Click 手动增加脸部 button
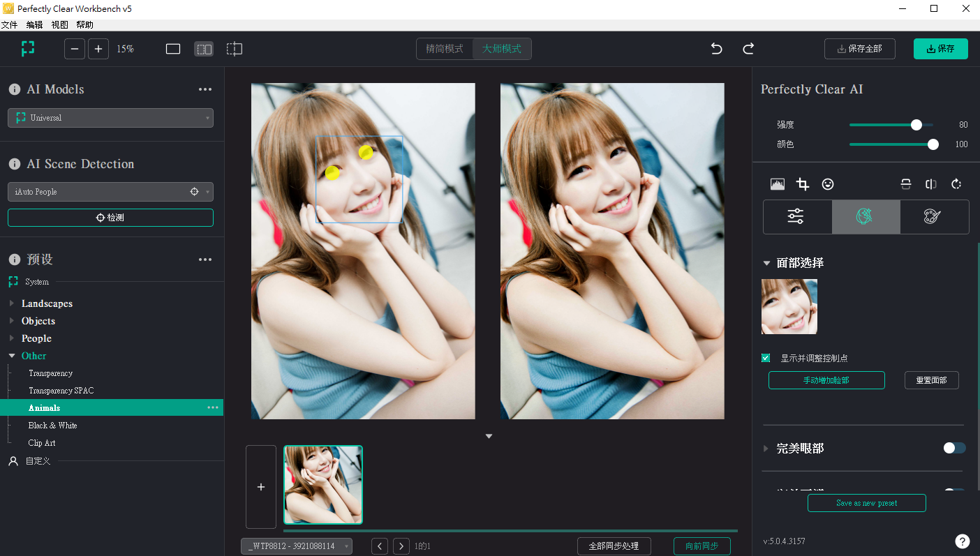The height and width of the screenshot is (556, 980). 826,380
